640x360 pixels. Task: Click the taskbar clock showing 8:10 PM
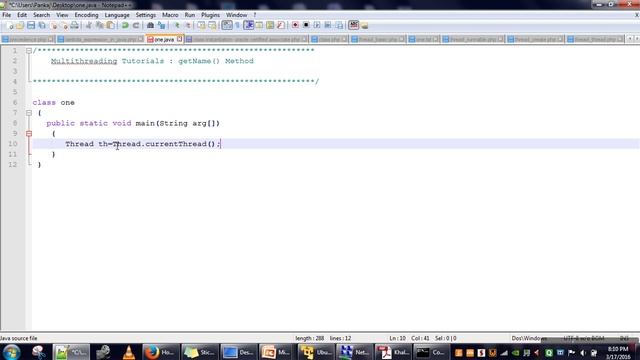pyautogui.click(x=618, y=353)
